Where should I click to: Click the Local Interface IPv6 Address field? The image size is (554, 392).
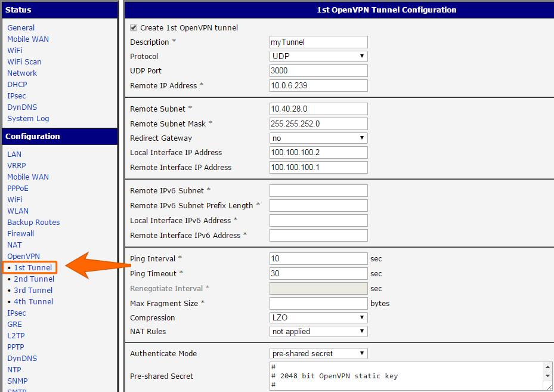(x=318, y=220)
